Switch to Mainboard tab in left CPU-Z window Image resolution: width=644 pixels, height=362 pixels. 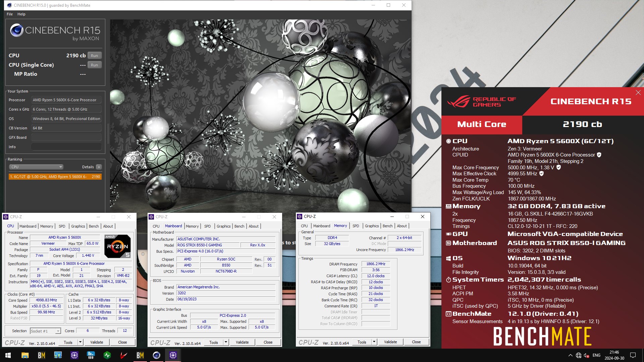pos(28,226)
